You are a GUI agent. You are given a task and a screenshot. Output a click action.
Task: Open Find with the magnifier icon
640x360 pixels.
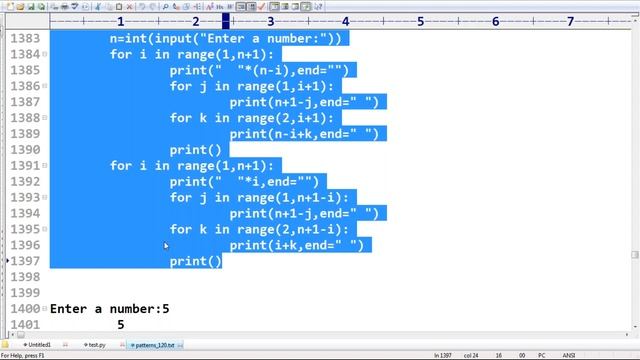click(165, 7)
